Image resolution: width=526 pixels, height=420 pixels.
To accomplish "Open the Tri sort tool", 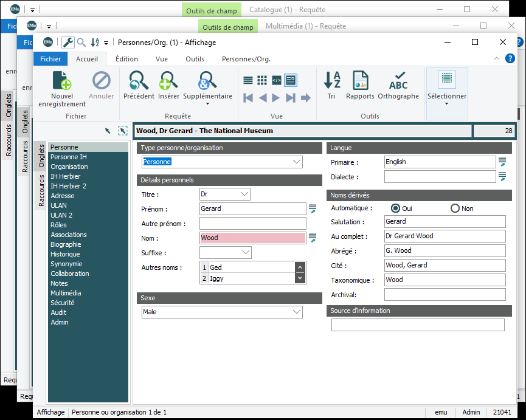I will (331, 80).
